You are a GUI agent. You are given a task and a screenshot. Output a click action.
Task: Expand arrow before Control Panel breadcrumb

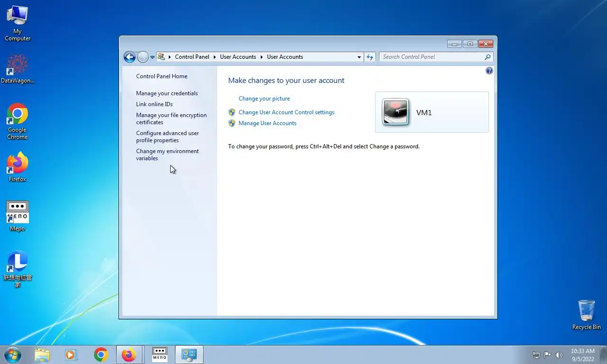(170, 57)
